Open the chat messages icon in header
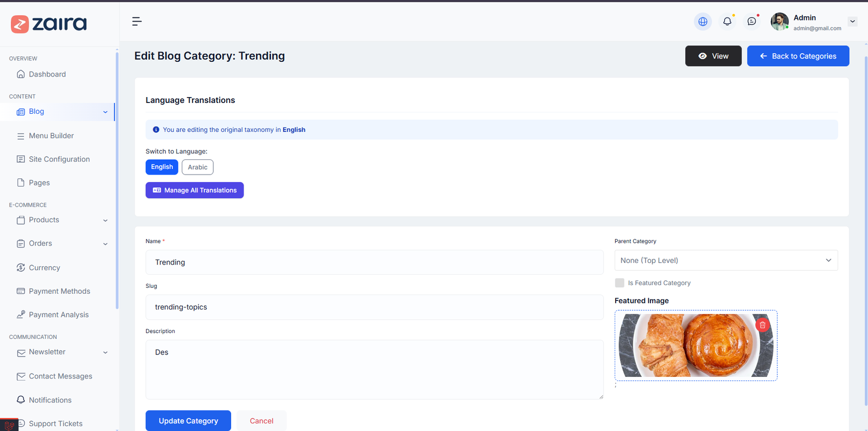The width and height of the screenshot is (868, 431). [751, 22]
